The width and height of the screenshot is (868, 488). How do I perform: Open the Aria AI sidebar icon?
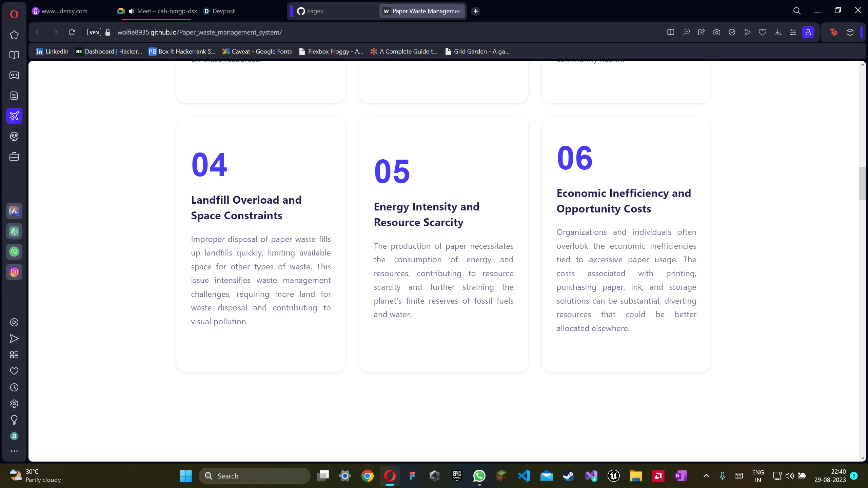pyautogui.click(x=14, y=211)
